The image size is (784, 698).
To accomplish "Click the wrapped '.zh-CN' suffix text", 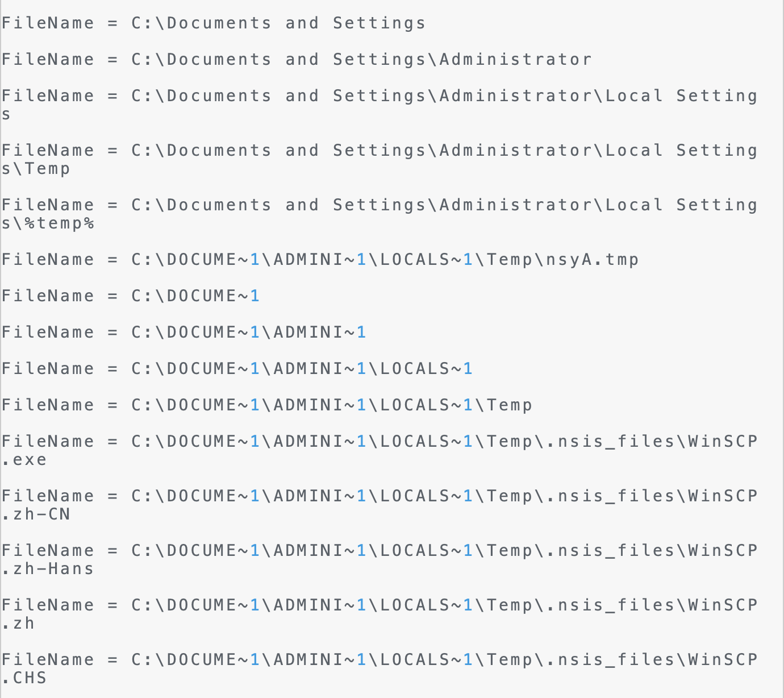I will click(36, 514).
